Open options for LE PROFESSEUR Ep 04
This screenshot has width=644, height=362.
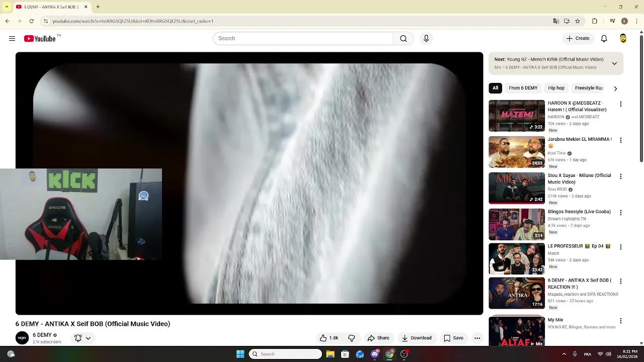[620, 247]
